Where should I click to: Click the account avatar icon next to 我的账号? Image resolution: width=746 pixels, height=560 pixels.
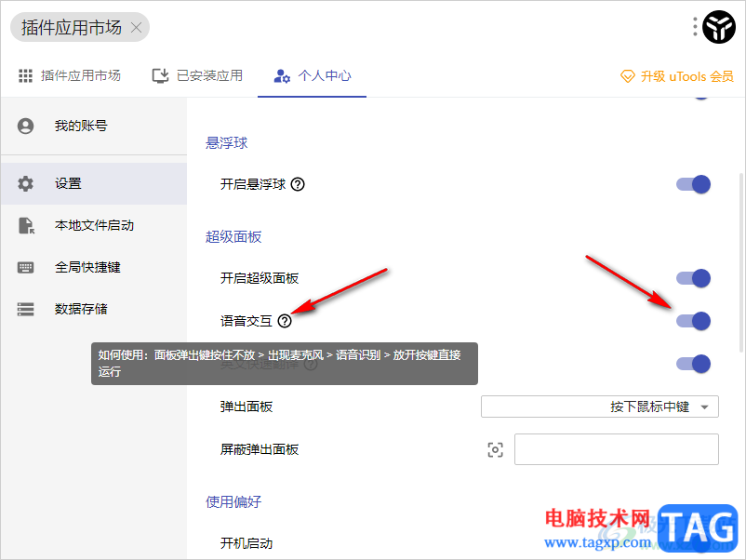pyautogui.click(x=26, y=127)
